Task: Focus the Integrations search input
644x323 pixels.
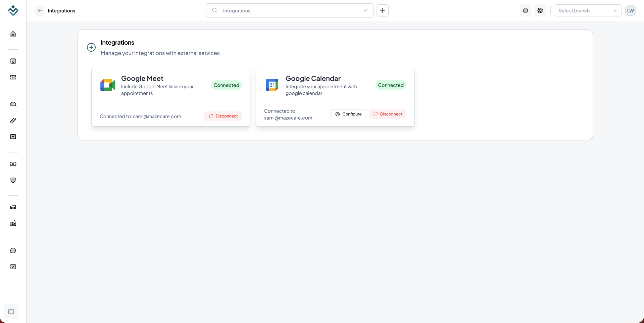Action: [290, 10]
